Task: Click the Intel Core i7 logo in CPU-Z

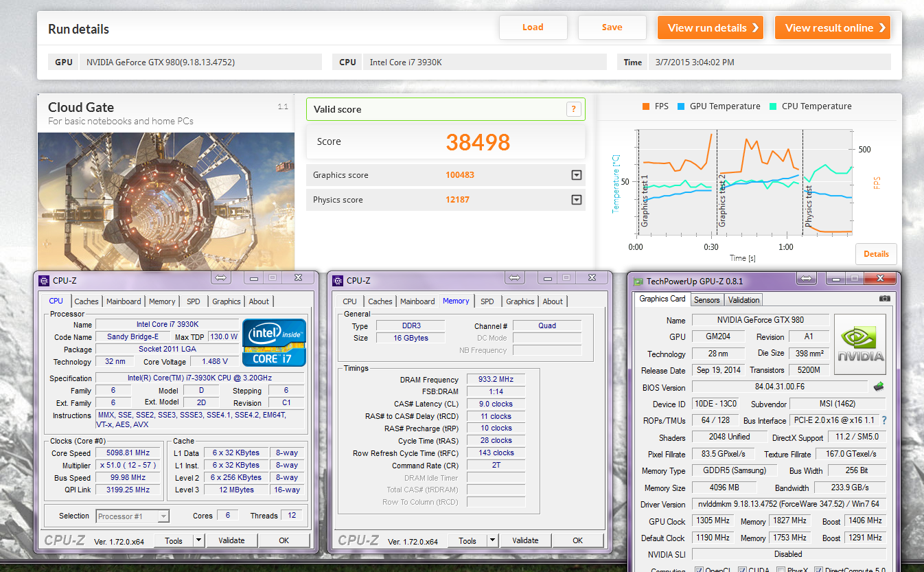Action: pyautogui.click(x=274, y=342)
